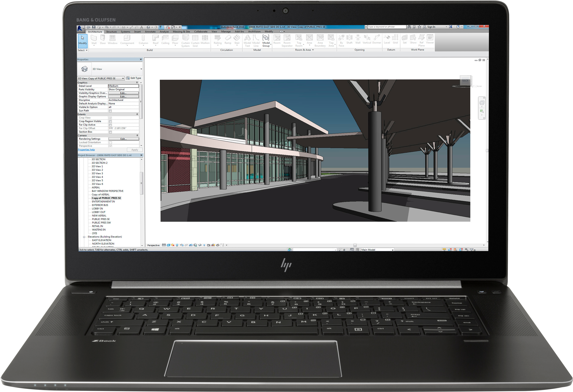This screenshot has width=573, height=392.
Task: Collapse the Graphics properties section
Action: click(137, 83)
